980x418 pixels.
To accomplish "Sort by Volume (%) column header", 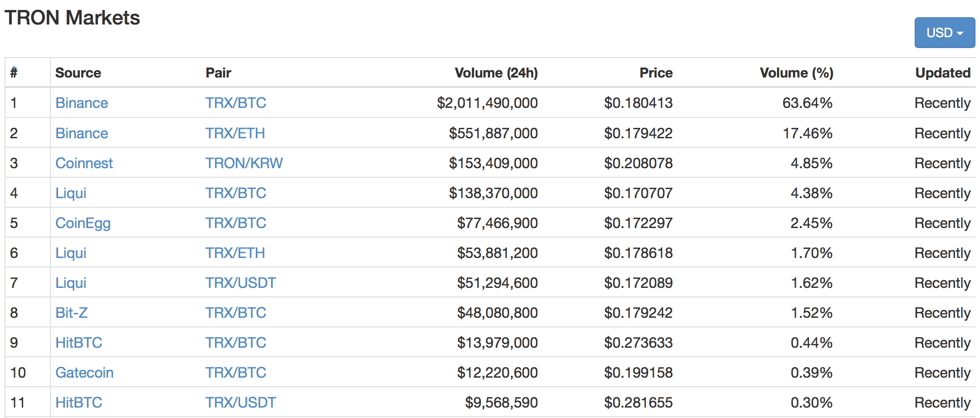I will [x=797, y=73].
